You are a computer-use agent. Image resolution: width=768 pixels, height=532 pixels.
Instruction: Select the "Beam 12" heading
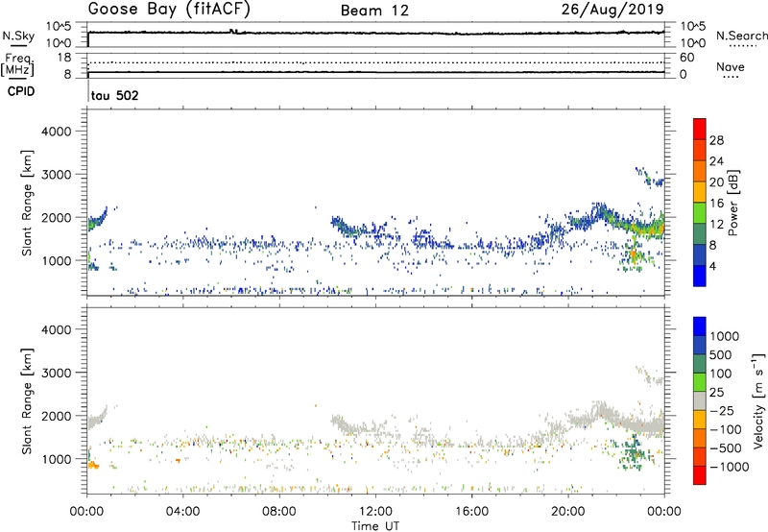(x=374, y=11)
